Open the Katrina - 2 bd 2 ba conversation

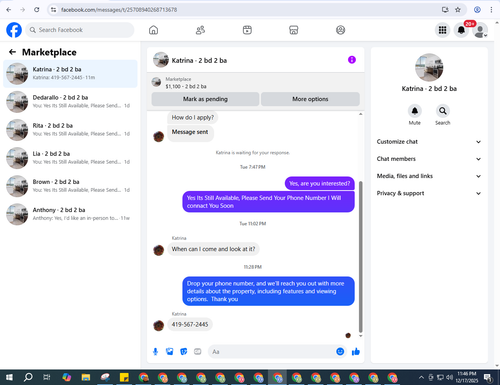tap(70, 73)
